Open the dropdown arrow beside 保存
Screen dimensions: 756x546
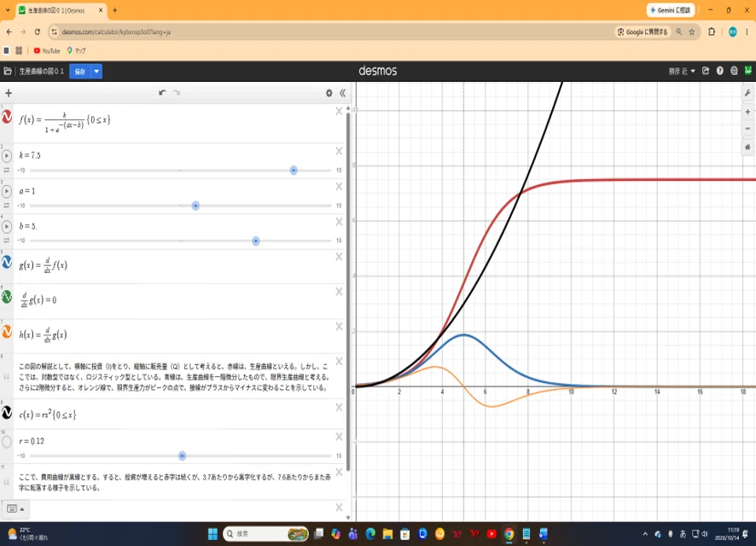click(x=96, y=72)
